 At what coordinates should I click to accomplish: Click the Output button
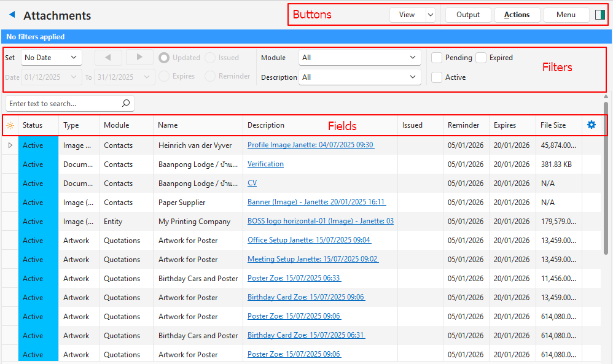click(x=468, y=15)
